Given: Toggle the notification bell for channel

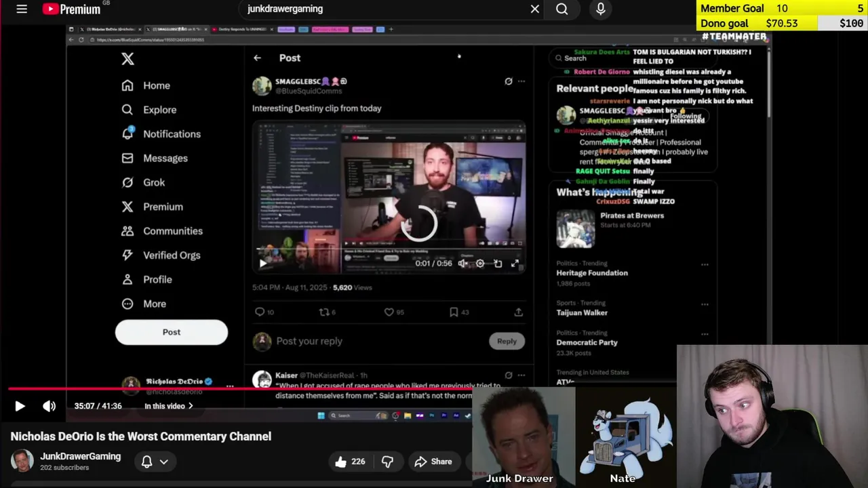Looking at the screenshot, I should coord(146,462).
